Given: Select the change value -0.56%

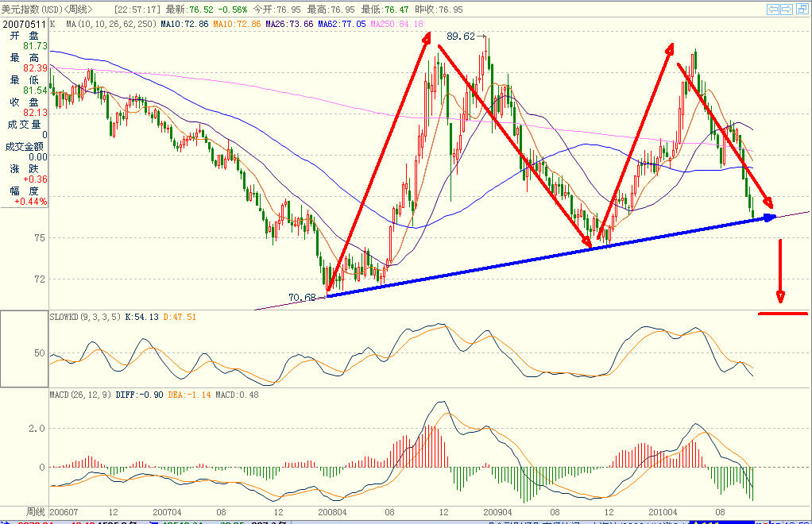Looking at the screenshot, I should pyautogui.click(x=232, y=10).
